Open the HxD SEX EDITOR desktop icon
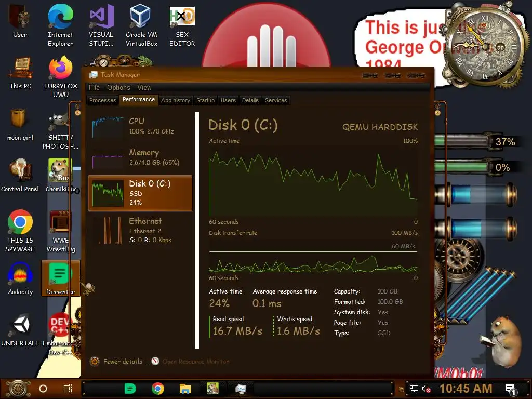This screenshot has width=532, height=399. coord(182,26)
